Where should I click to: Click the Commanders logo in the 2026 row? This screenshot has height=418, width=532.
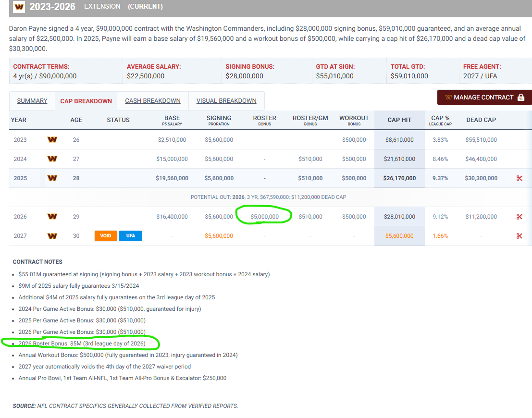[x=52, y=217]
